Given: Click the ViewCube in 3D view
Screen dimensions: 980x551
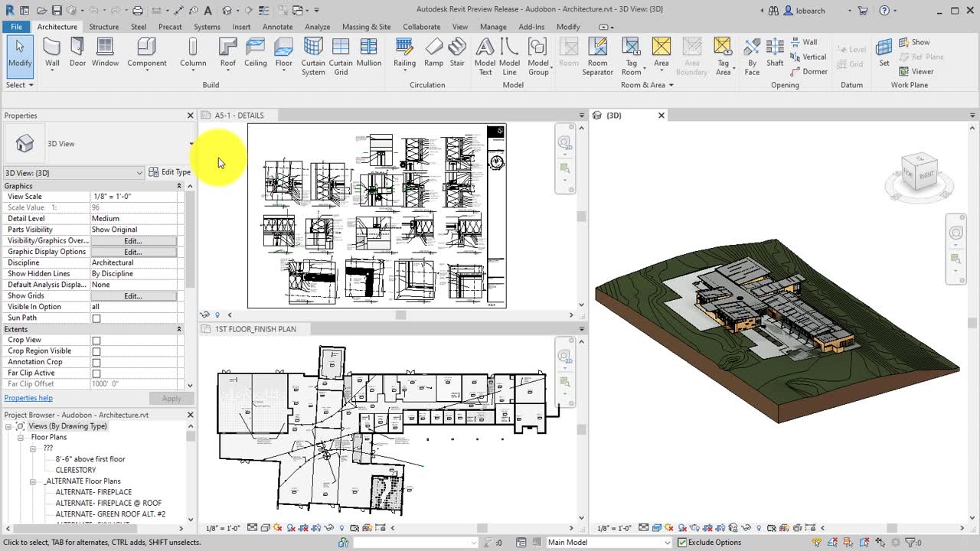Looking at the screenshot, I should pyautogui.click(x=918, y=174).
